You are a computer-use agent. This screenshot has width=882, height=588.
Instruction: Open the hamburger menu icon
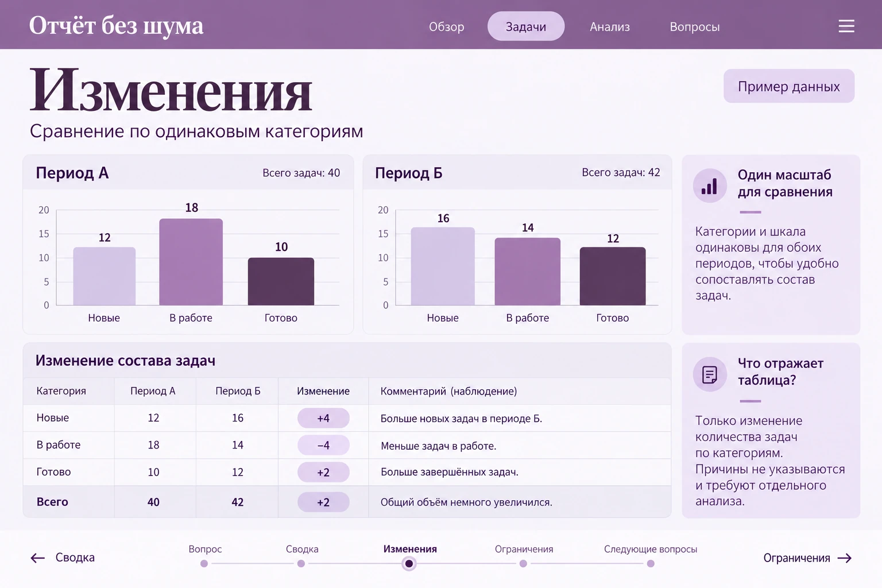[846, 26]
